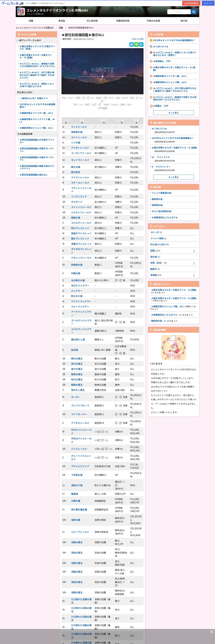Screen dimensions: 215x644
Task: Expand the 育成論 (13) category
Action: (x=194, y=276)
